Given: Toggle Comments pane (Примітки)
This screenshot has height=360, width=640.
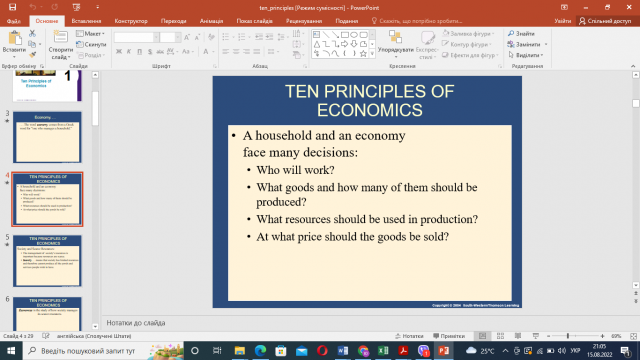Looking at the screenshot, I should [449, 336].
